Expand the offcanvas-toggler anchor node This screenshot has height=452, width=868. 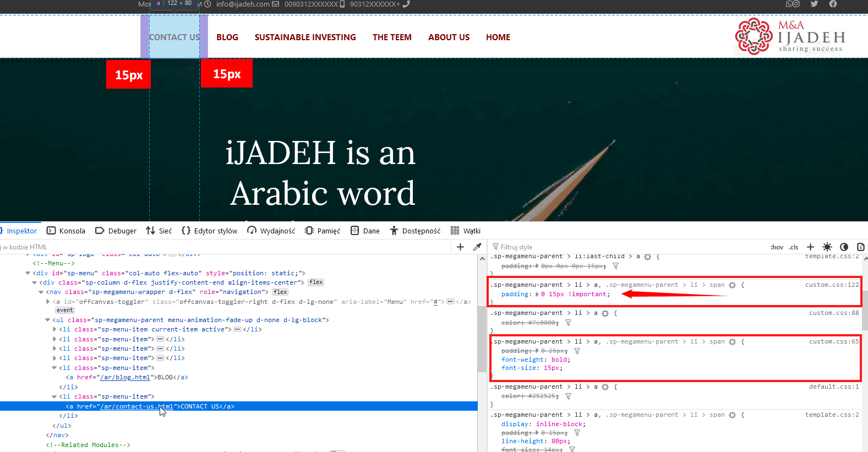[x=48, y=302]
